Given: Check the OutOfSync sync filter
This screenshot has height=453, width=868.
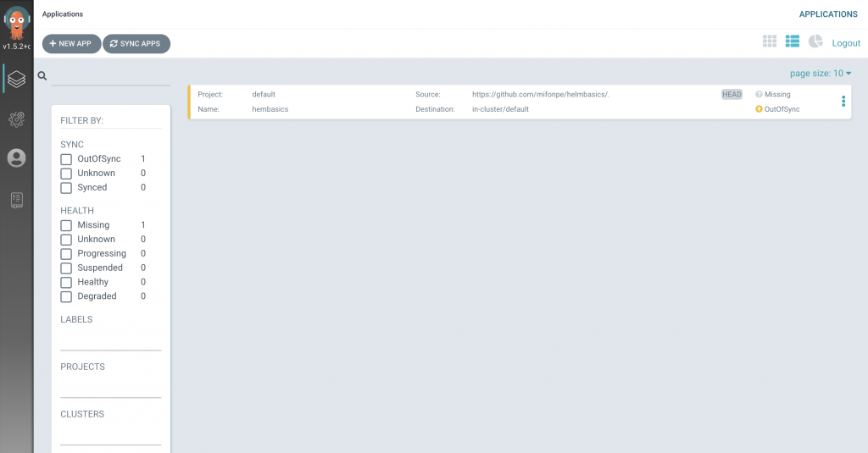Looking at the screenshot, I should (66, 159).
